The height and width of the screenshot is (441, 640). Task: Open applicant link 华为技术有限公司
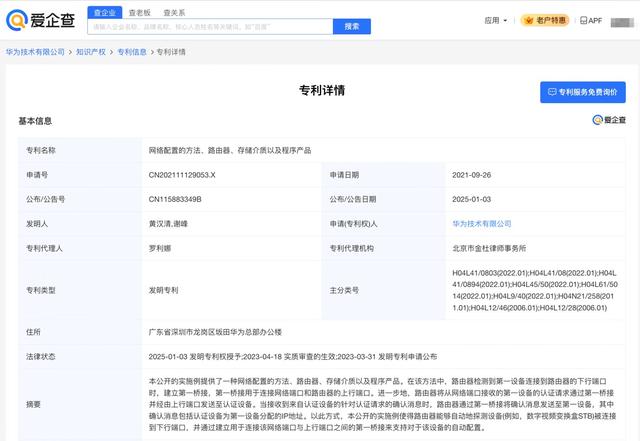(x=482, y=224)
